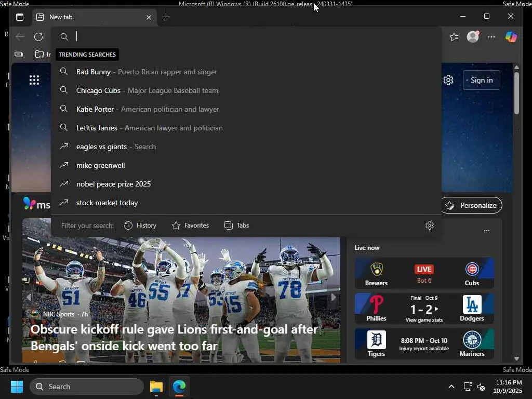
Task: Refresh the page
Action: pos(38,37)
